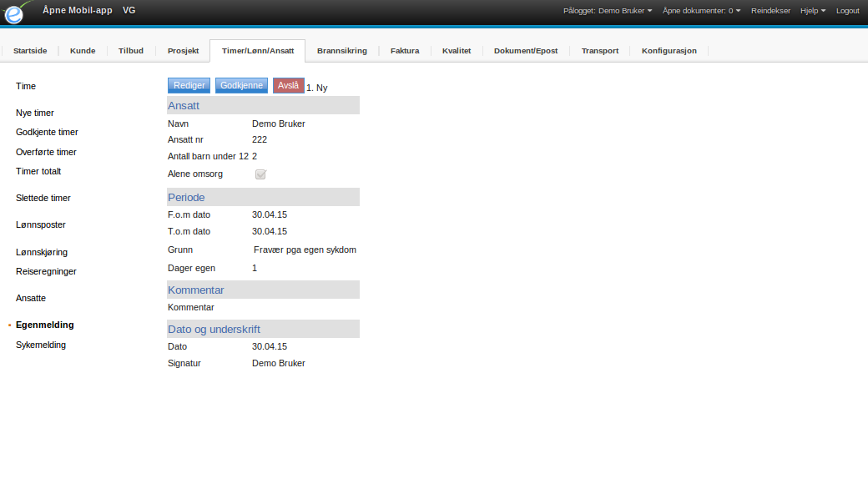Reject the form with Avslå button
Screen dimensions: 868x494
tap(288, 85)
